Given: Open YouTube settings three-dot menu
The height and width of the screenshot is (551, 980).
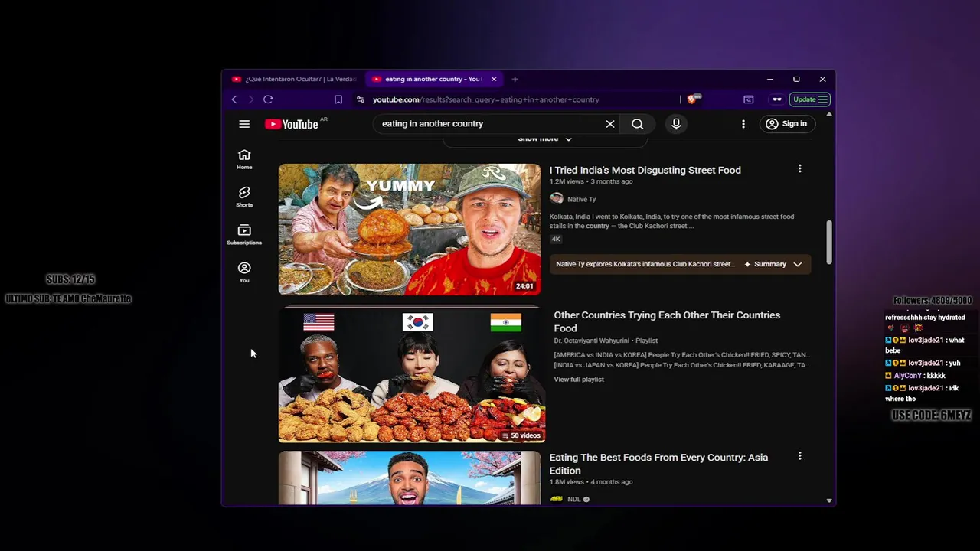Looking at the screenshot, I should point(743,124).
